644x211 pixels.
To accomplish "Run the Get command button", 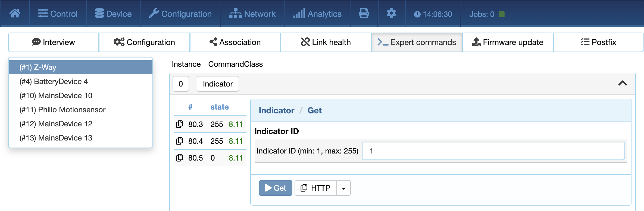I will click(276, 188).
